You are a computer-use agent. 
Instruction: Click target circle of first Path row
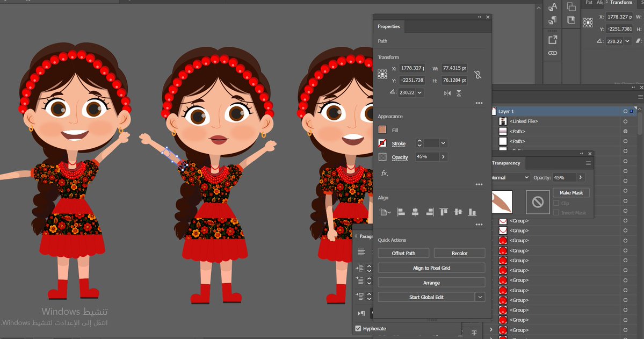[x=625, y=132]
